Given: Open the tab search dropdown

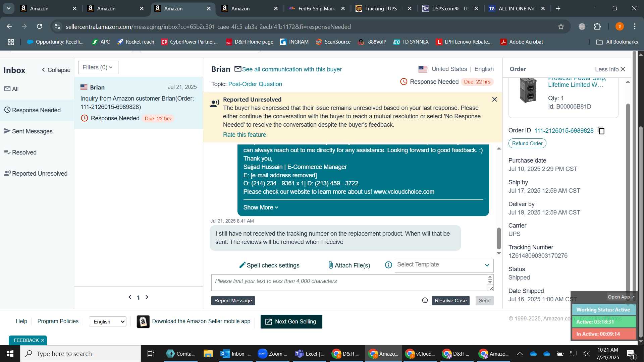Looking at the screenshot, I should click(x=8, y=8).
